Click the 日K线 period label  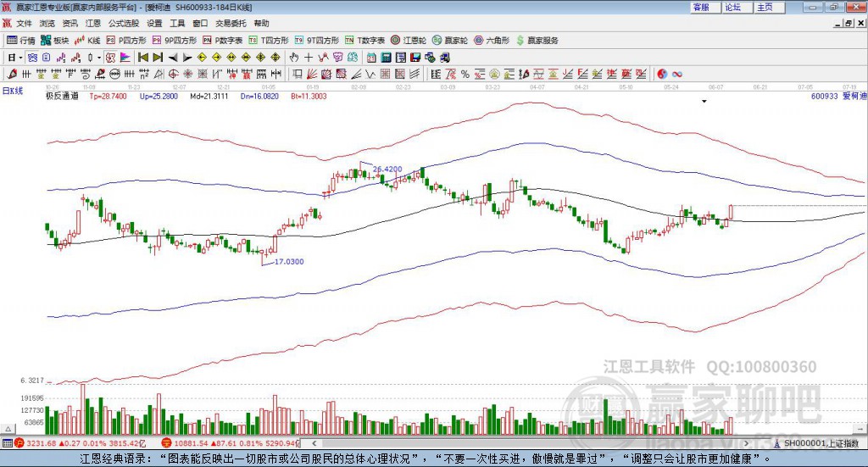pyautogui.click(x=13, y=91)
